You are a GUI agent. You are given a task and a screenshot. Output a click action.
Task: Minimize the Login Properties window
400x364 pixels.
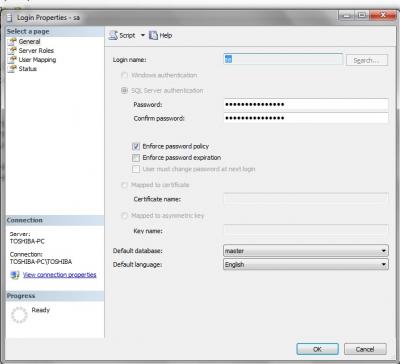(347, 15)
